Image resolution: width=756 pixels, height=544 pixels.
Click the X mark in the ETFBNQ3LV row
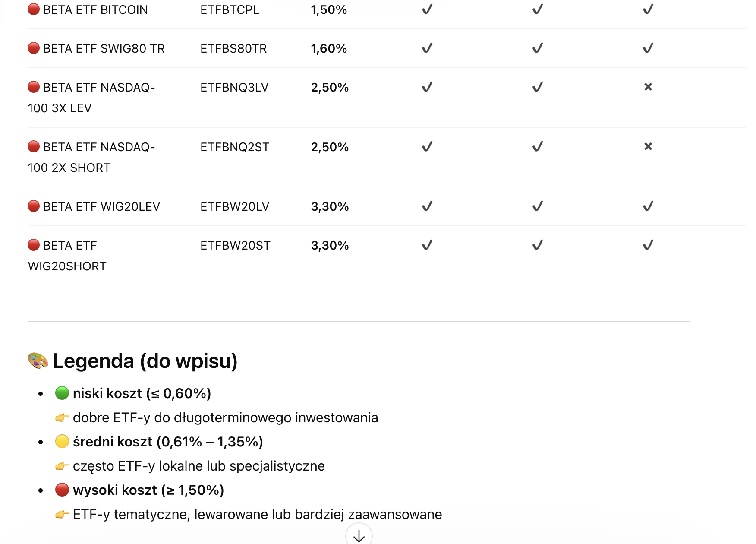(x=648, y=87)
